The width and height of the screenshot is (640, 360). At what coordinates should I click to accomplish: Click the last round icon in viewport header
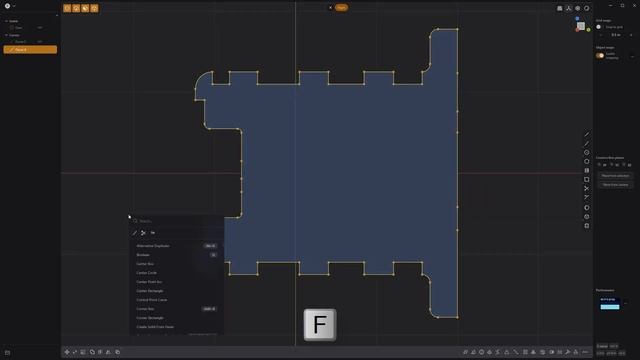click(x=587, y=8)
